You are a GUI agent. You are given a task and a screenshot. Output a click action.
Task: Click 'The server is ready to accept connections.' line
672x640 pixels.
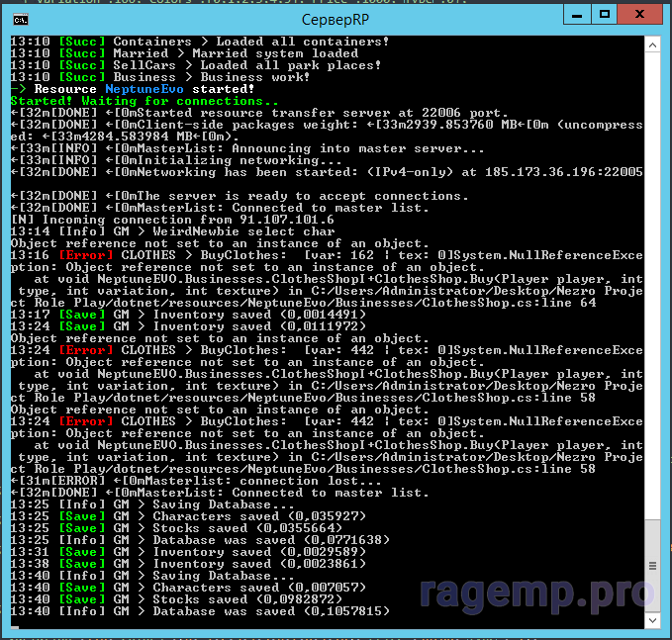tap(240, 196)
